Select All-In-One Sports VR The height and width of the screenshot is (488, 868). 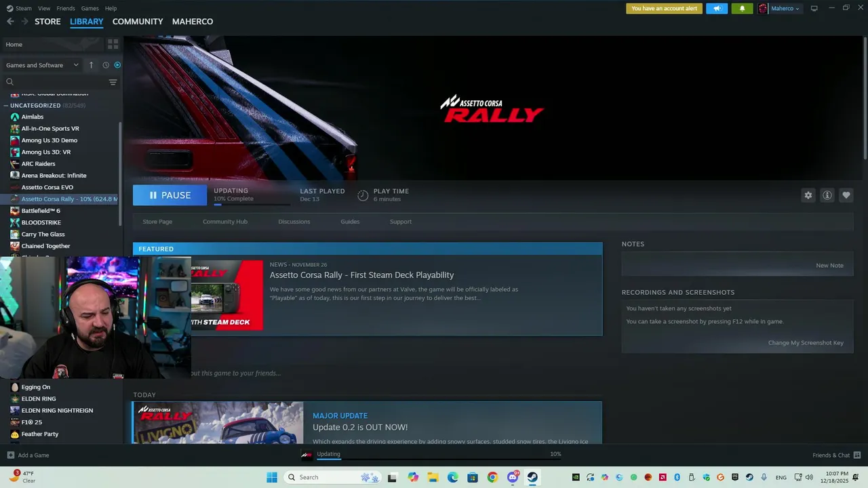tap(50, 129)
